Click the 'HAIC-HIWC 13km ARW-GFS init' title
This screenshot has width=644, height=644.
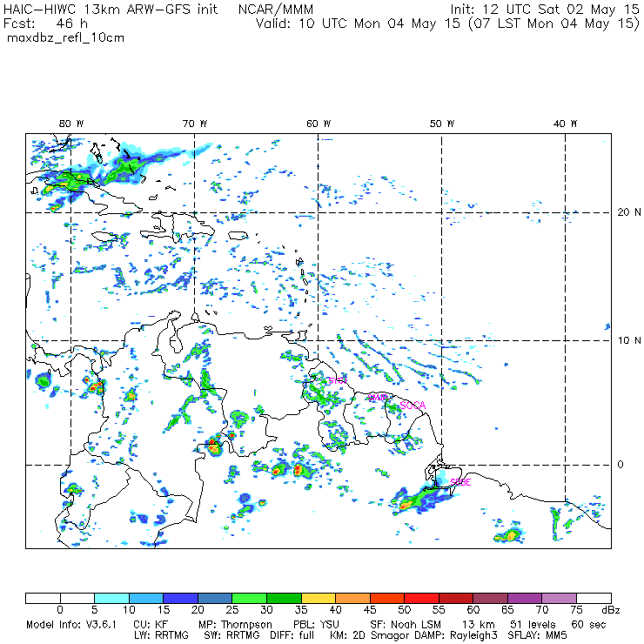point(110,10)
